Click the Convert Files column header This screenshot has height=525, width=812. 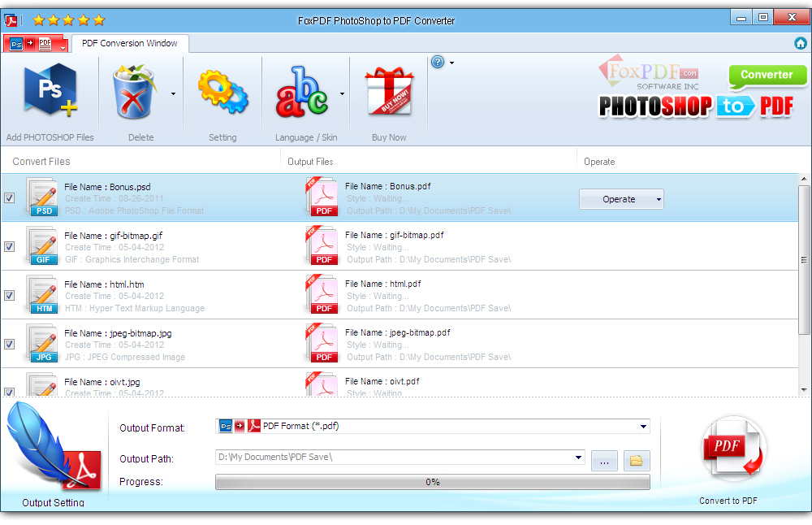41,161
